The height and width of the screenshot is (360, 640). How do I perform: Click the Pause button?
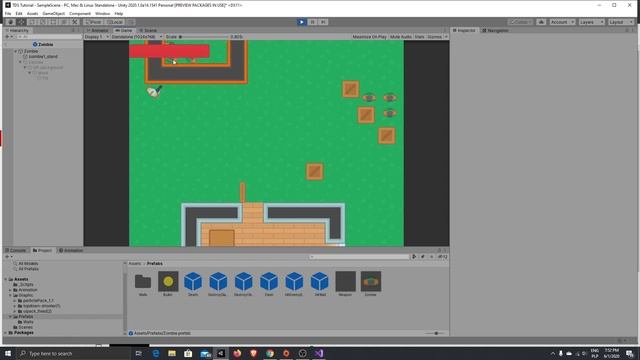point(312,22)
